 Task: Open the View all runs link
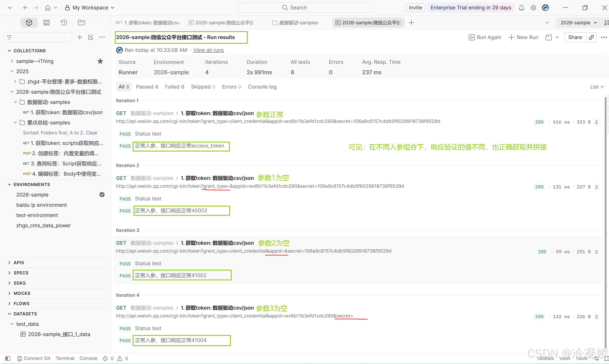(x=208, y=50)
